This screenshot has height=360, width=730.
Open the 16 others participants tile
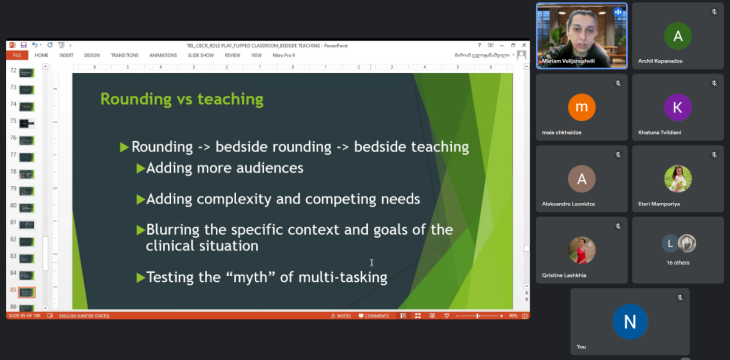[x=678, y=250]
